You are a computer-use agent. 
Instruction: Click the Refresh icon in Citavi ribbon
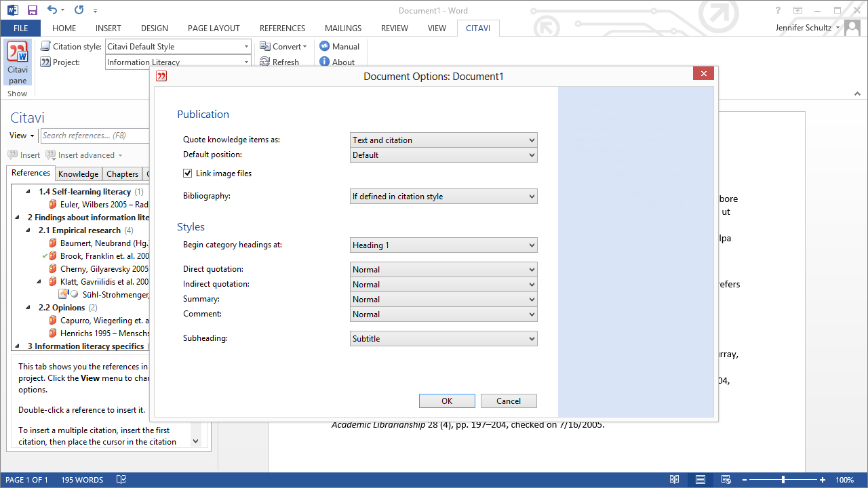click(265, 62)
